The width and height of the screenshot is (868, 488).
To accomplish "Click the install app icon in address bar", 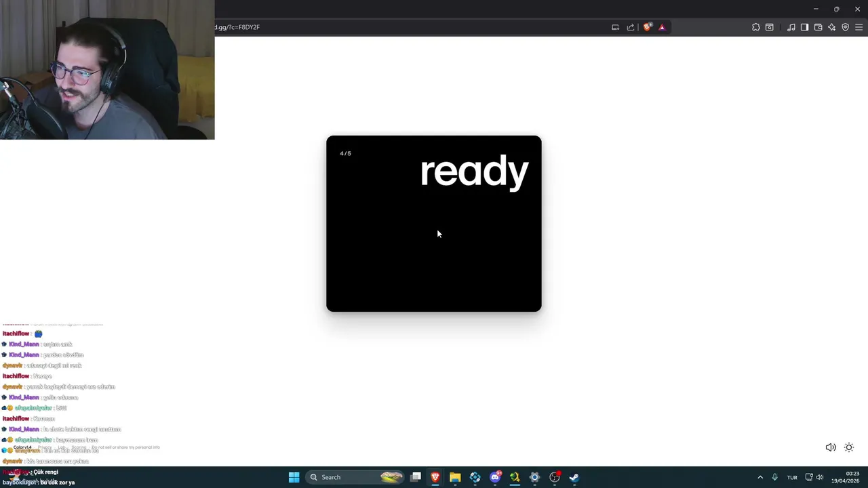I will pos(615,27).
